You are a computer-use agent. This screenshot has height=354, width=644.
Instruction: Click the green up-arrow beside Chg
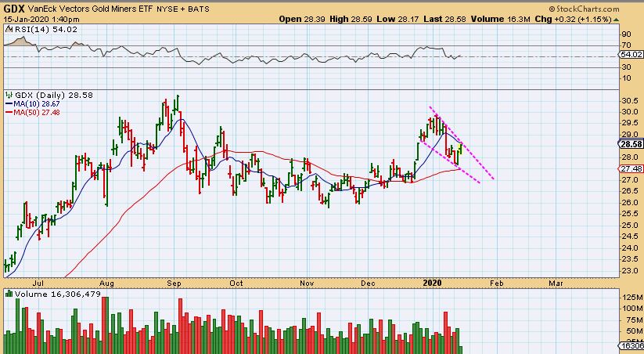coord(616,20)
